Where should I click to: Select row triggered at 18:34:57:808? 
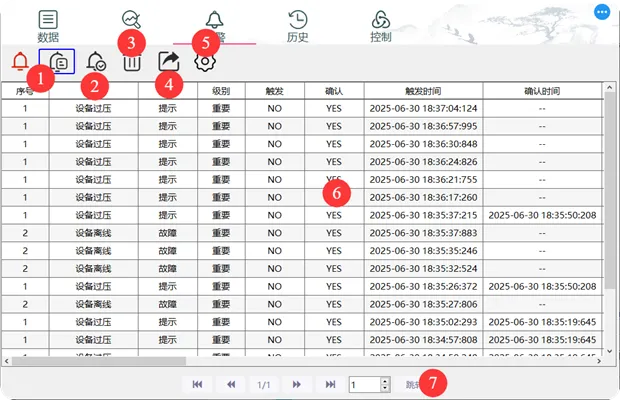tap(302, 340)
